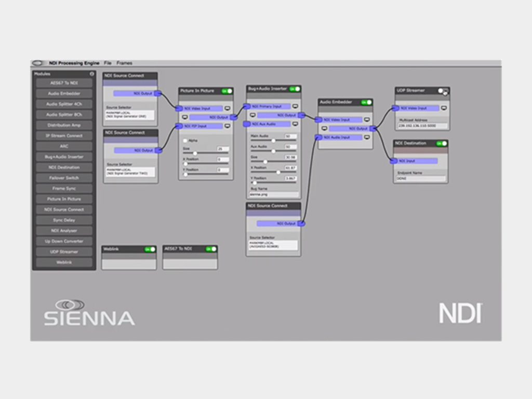532x399 pixels.
Task: Click monitor icon beside Audio Embedder NDI Video Input
Action: tap(367, 120)
